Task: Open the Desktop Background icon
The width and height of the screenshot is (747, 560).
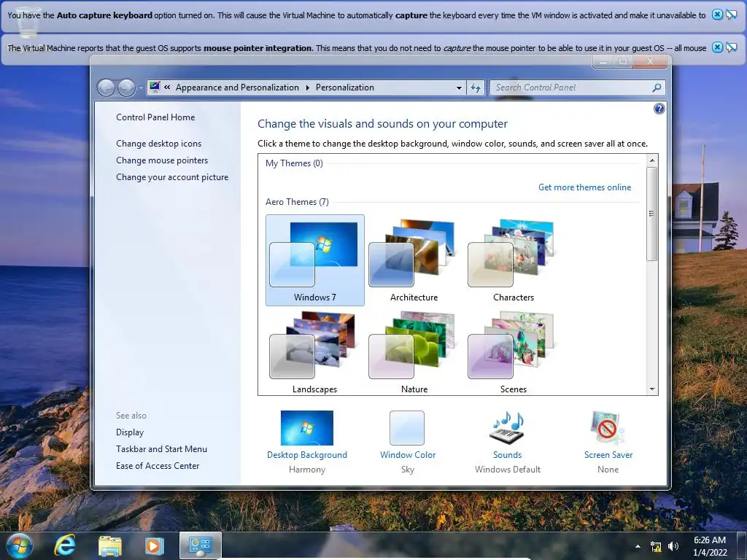Action: [x=307, y=427]
